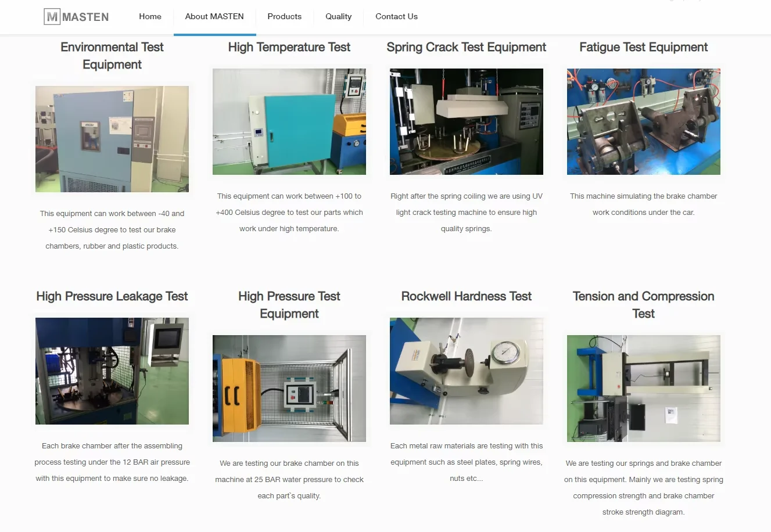Click the description mentioning +100 to +400 Celsius

(x=289, y=213)
